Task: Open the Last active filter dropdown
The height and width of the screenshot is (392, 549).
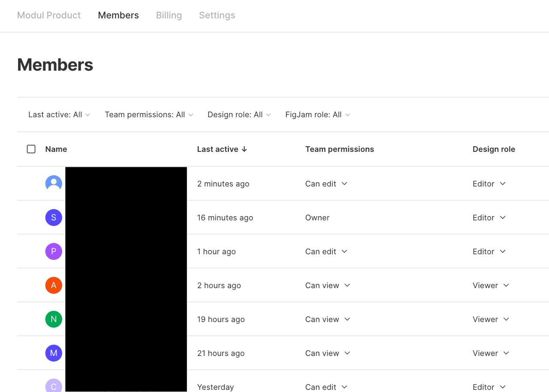Action: [59, 115]
